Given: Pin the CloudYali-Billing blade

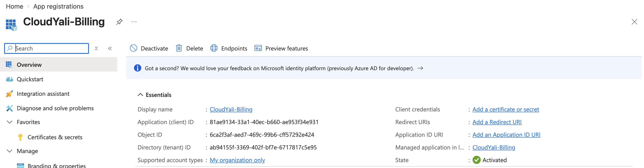Looking at the screenshot, I should pos(119,22).
